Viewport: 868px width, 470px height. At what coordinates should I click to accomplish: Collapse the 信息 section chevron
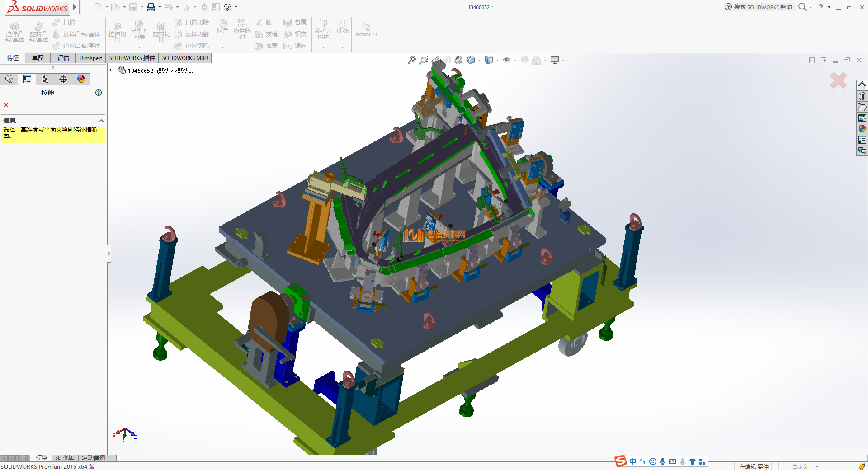pos(101,121)
